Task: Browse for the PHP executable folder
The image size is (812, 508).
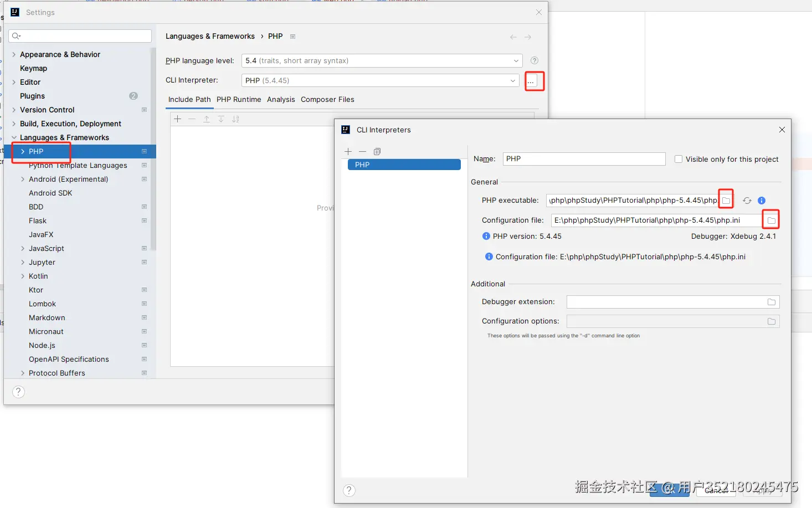Action: coord(726,200)
